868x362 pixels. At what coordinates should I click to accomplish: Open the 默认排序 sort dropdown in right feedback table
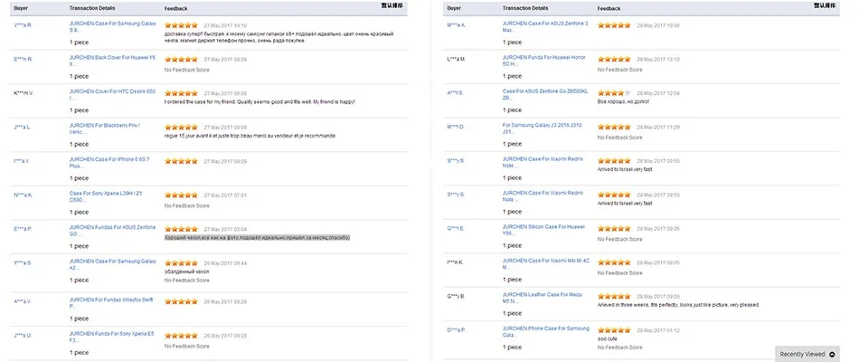click(848, 6)
